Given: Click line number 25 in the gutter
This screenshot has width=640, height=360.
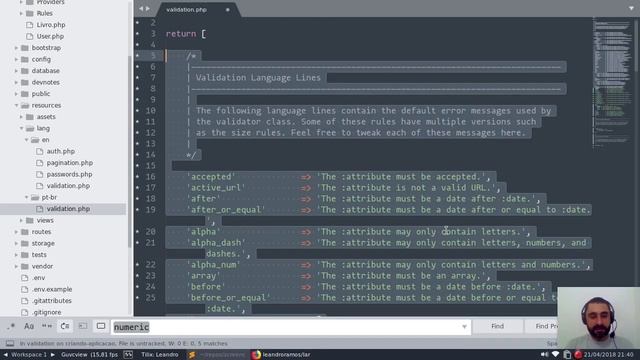Looking at the screenshot, I should [151, 298].
